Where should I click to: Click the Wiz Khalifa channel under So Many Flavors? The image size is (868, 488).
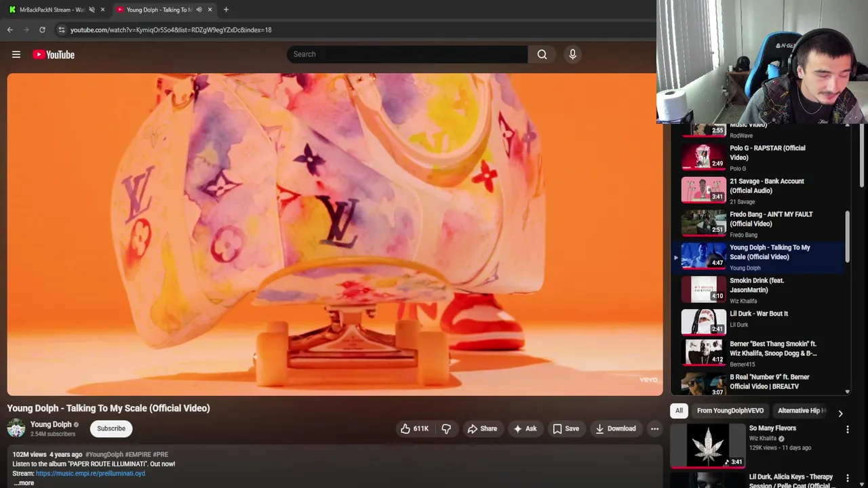763,439
